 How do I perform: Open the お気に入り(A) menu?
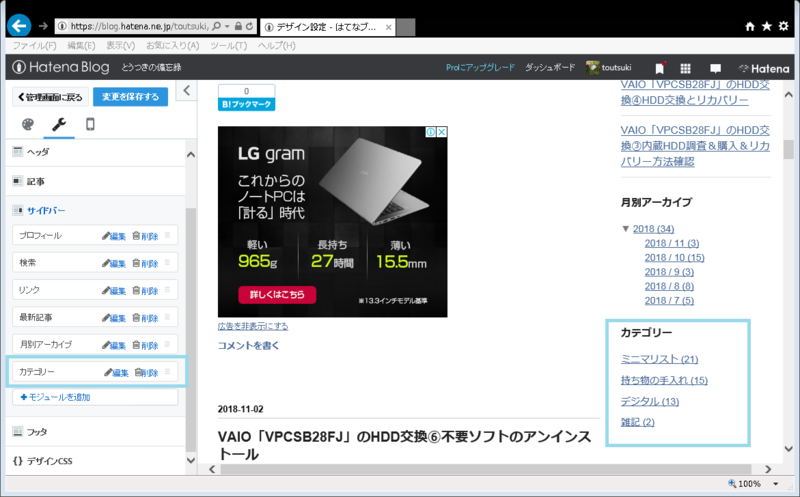click(x=172, y=45)
